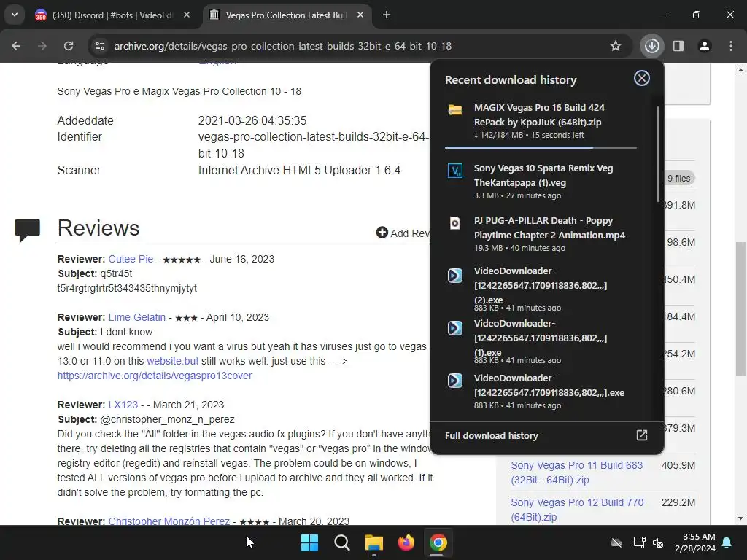
Task: Open the Chrome side panel
Action: tap(678, 46)
